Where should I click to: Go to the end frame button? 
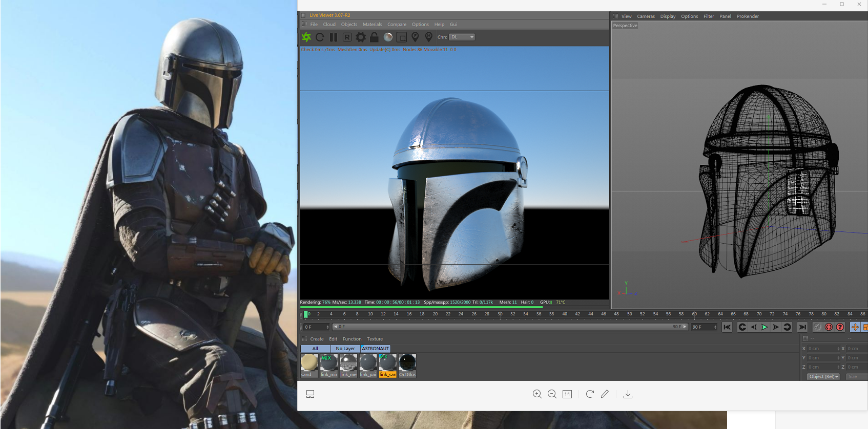tap(802, 327)
